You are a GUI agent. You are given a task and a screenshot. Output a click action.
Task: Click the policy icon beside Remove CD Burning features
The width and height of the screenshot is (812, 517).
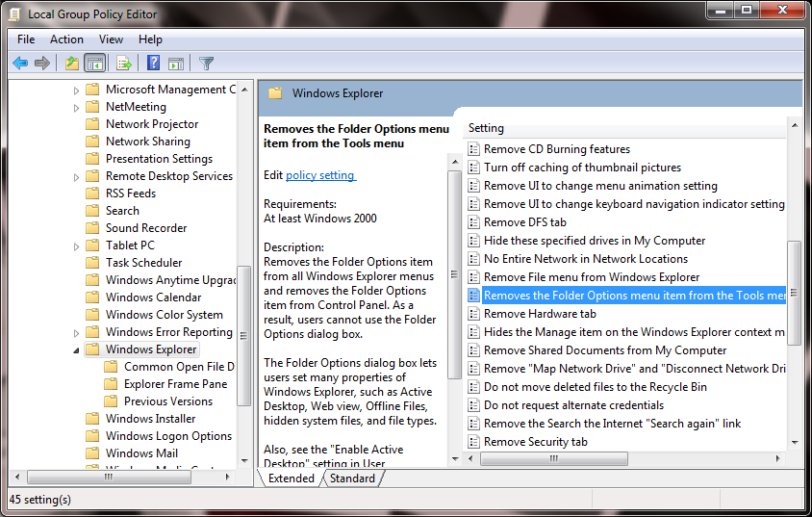coord(473,149)
